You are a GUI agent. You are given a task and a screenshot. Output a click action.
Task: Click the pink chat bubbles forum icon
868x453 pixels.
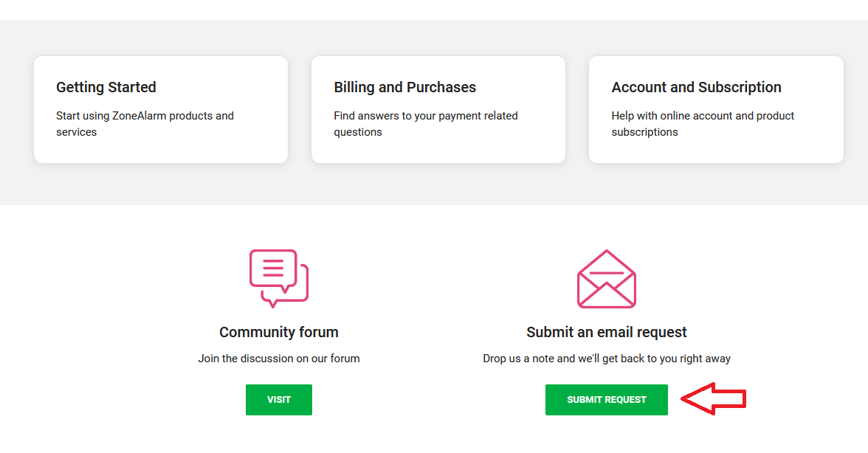(278, 278)
